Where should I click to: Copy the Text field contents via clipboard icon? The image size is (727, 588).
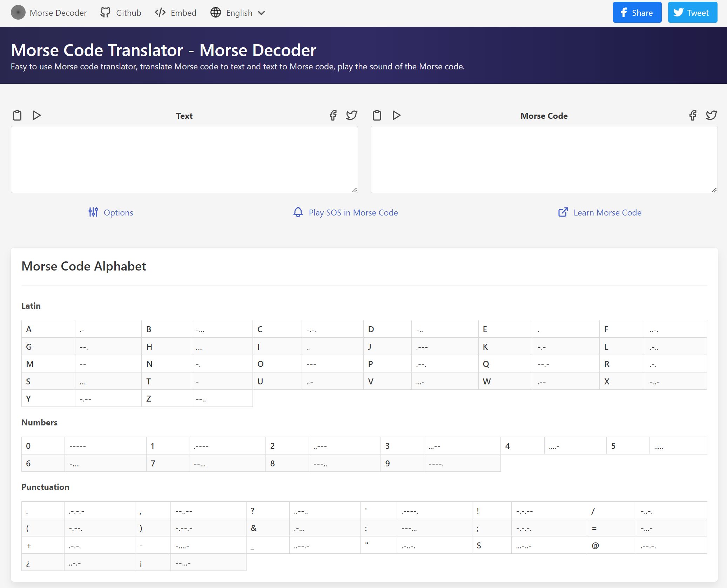(x=18, y=115)
